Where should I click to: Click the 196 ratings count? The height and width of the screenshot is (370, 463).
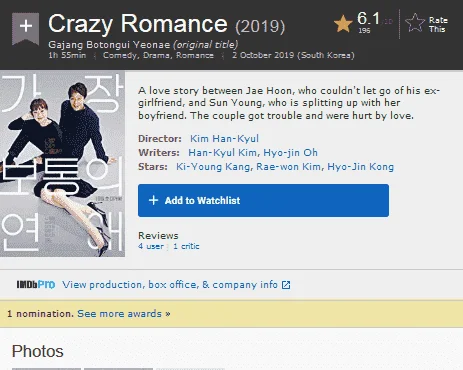coord(364,30)
